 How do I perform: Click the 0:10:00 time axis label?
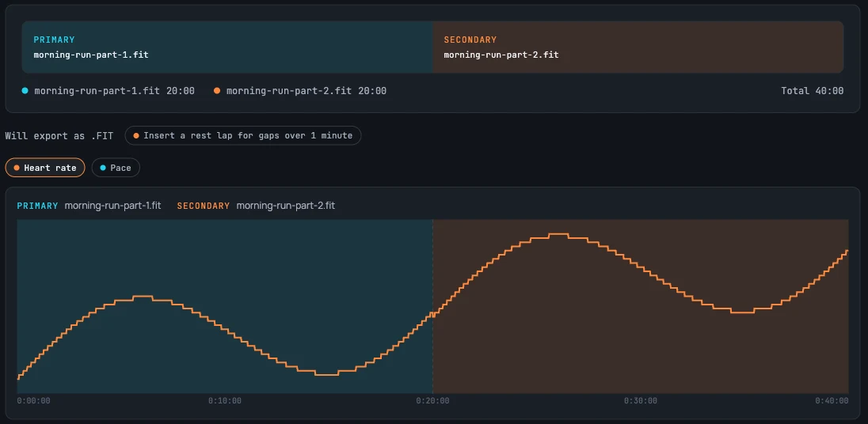point(225,400)
